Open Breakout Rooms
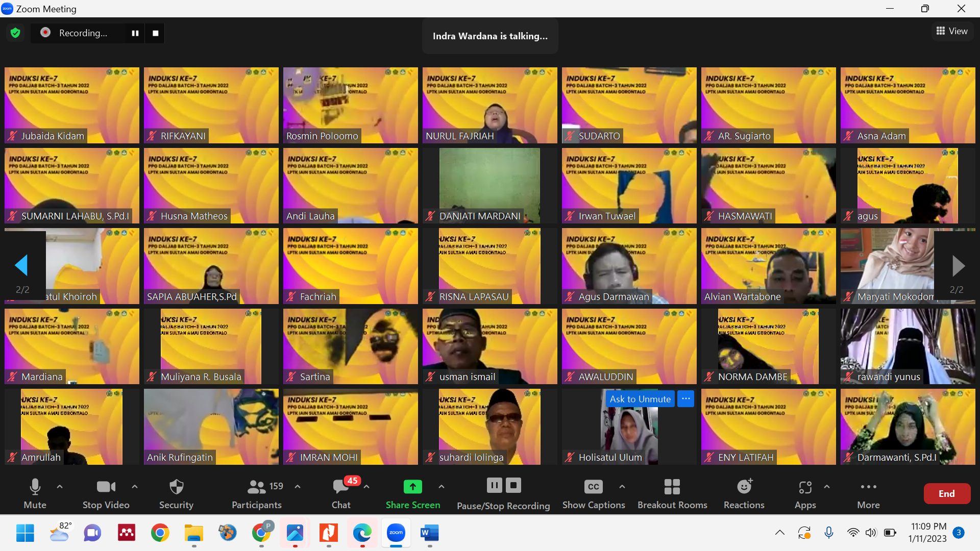This screenshot has height=551, width=980. pyautogui.click(x=672, y=493)
